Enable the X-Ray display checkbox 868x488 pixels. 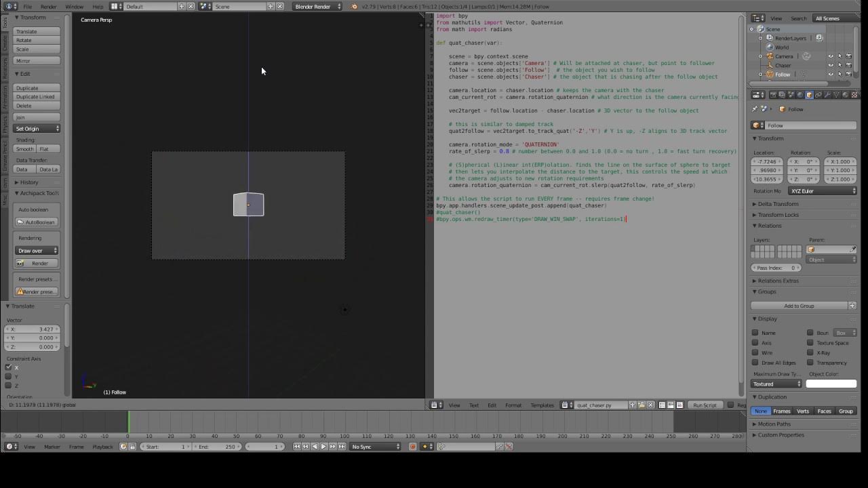tap(810, 353)
